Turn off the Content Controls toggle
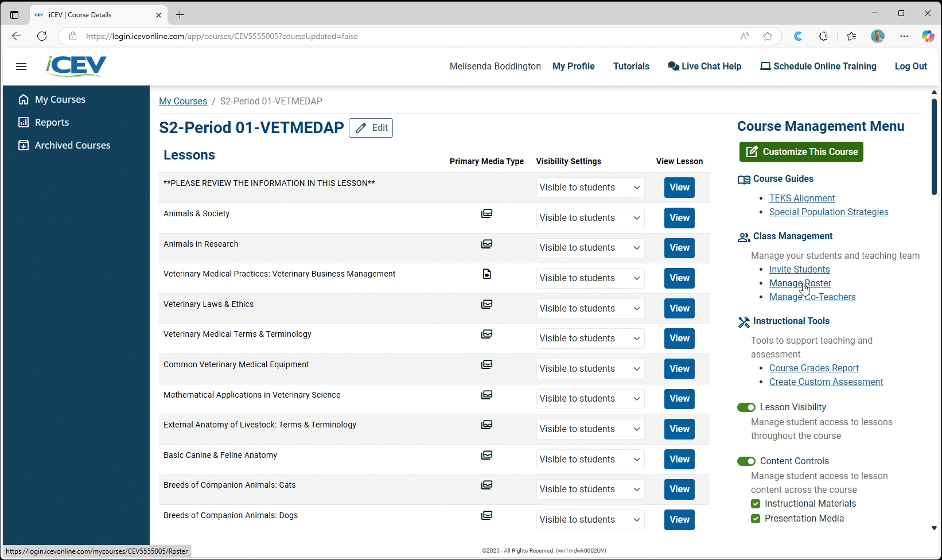 click(746, 461)
